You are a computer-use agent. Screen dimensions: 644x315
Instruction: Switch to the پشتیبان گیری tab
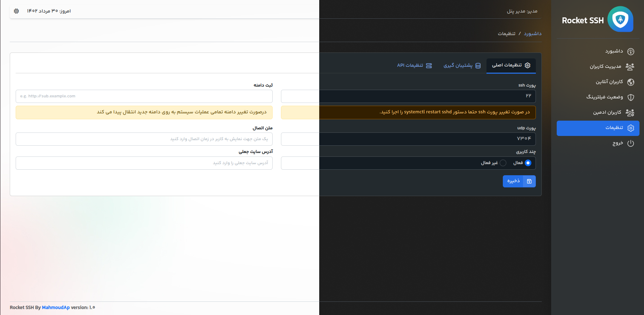click(462, 65)
